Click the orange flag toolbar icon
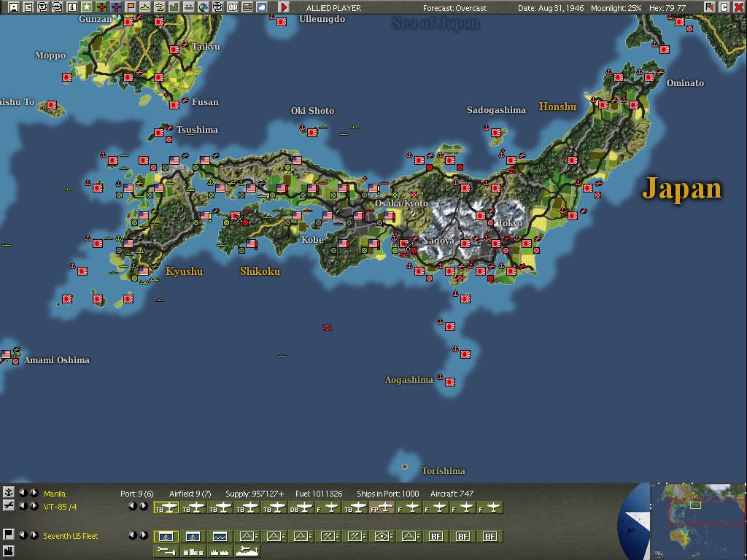 coord(130,7)
